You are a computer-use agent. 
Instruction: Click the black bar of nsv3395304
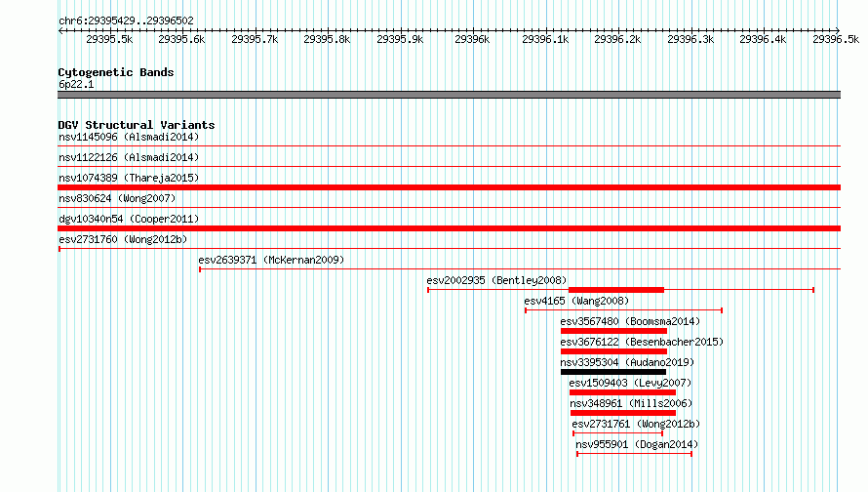pos(613,372)
